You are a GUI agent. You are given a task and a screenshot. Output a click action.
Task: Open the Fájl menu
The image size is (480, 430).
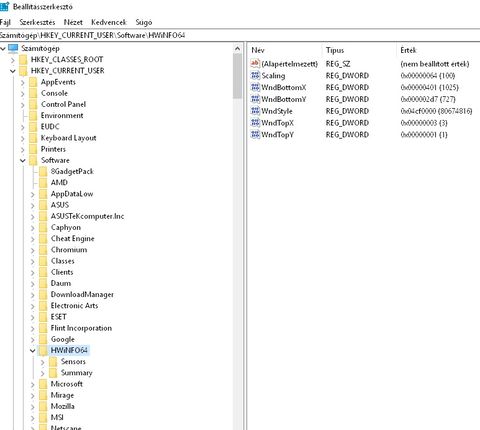[x=5, y=22]
